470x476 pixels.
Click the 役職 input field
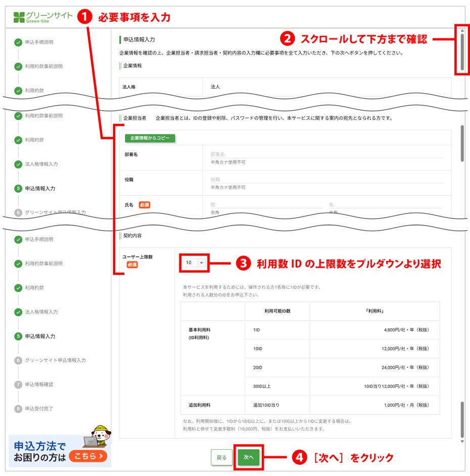coord(326,180)
